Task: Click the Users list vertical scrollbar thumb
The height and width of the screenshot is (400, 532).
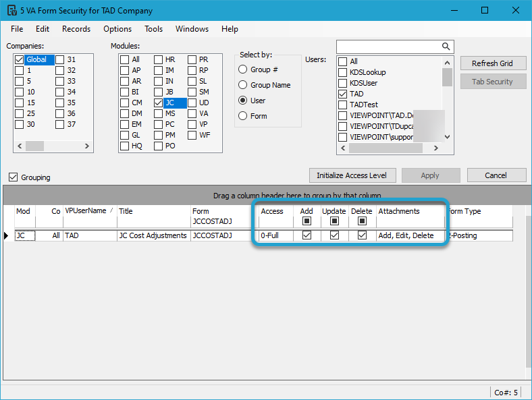Action: (x=447, y=78)
